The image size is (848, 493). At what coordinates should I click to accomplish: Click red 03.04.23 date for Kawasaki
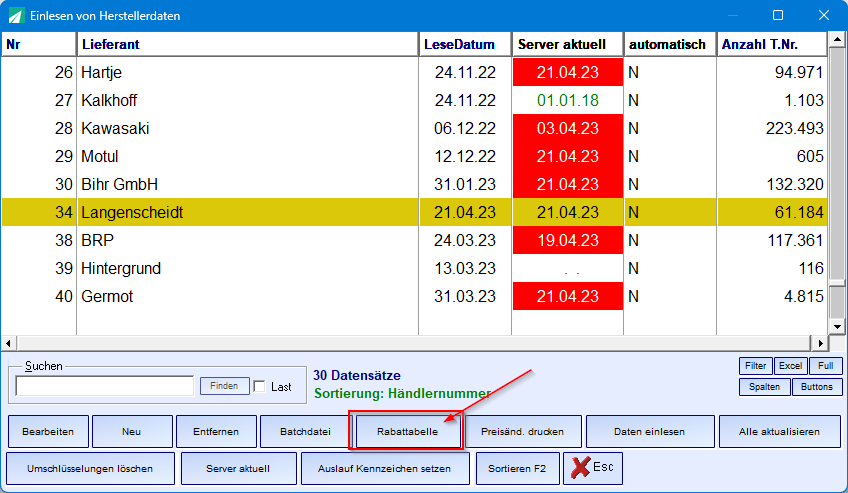click(x=567, y=129)
